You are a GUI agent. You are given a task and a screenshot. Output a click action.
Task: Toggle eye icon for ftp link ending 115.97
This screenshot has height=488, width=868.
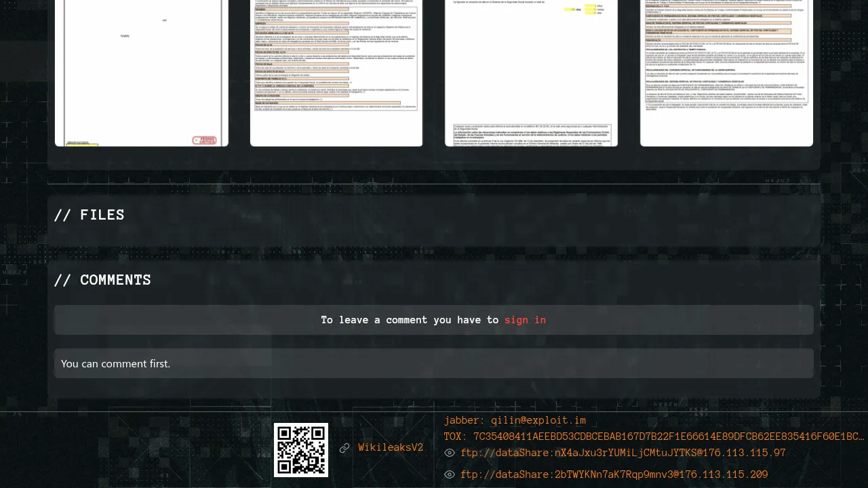[450, 453]
